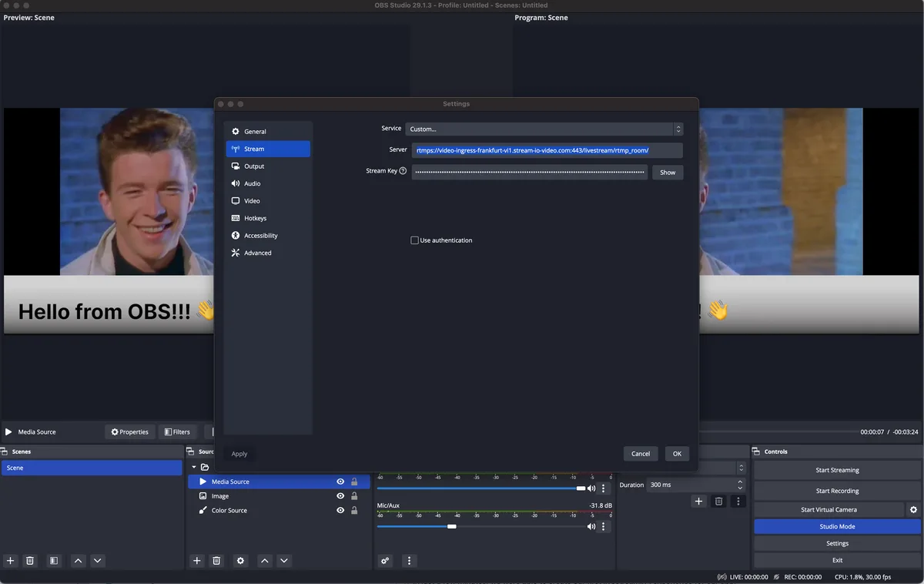The height and width of the screenshot is (584, 924).
Task: Toggle the lock on Media Source
Action: click(x=354, y=482)
